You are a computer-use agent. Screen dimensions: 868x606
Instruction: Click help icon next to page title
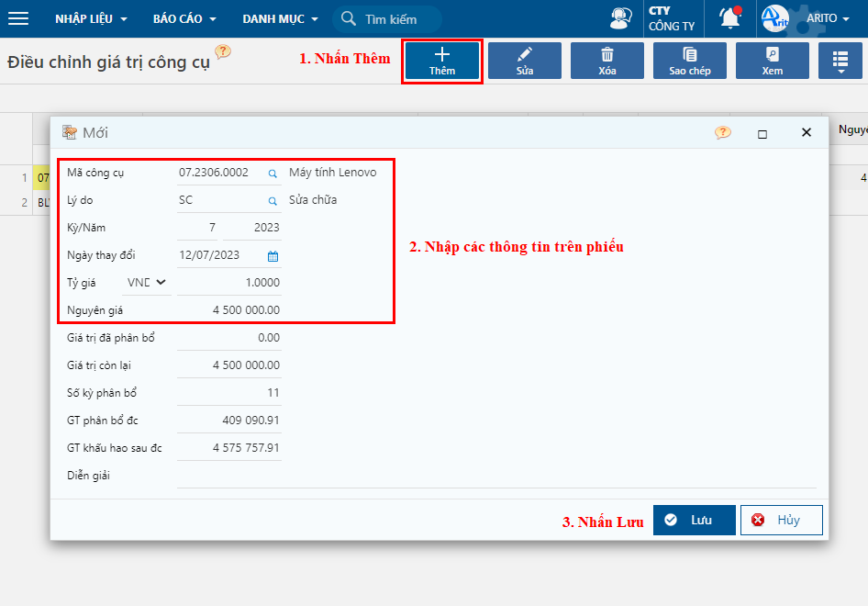pos(222,52)
